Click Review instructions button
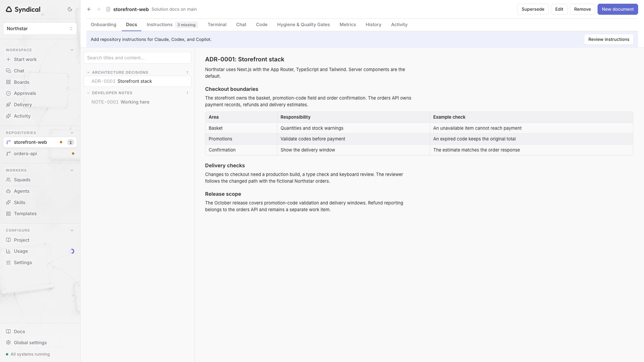Viewport: 644px width, 362px height. [x=608, y=39]
